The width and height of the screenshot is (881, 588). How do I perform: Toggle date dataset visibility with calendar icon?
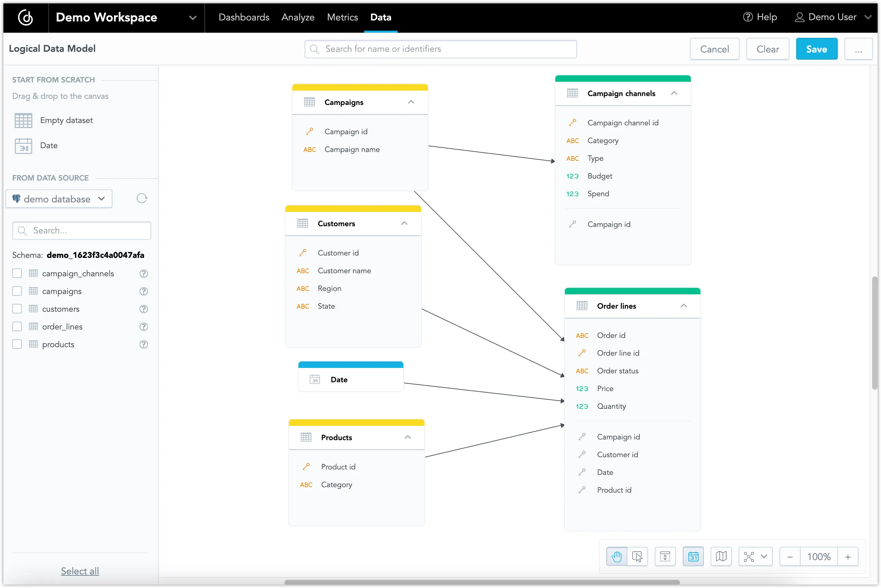click(x=693, y=556)
